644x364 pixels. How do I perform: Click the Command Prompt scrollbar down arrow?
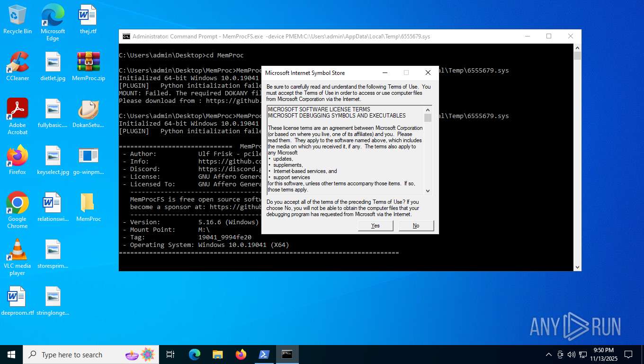pyautogui.click(x=577, y=267)
